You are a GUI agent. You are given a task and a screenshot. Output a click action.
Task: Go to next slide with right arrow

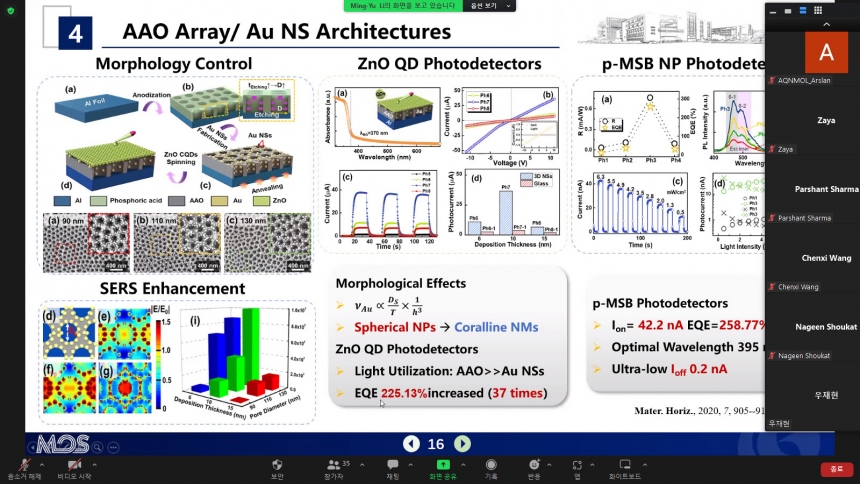pyautogui.click(x=462, y=443)
